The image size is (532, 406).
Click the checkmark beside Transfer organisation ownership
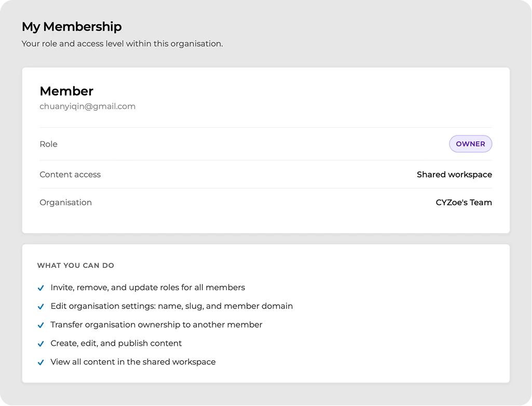coord(40,325)
